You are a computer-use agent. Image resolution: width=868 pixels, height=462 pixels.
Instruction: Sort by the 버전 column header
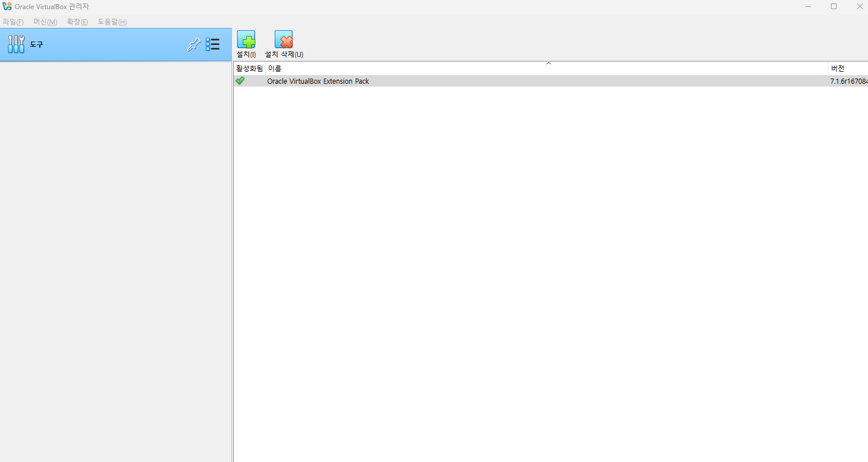point(848,68)
